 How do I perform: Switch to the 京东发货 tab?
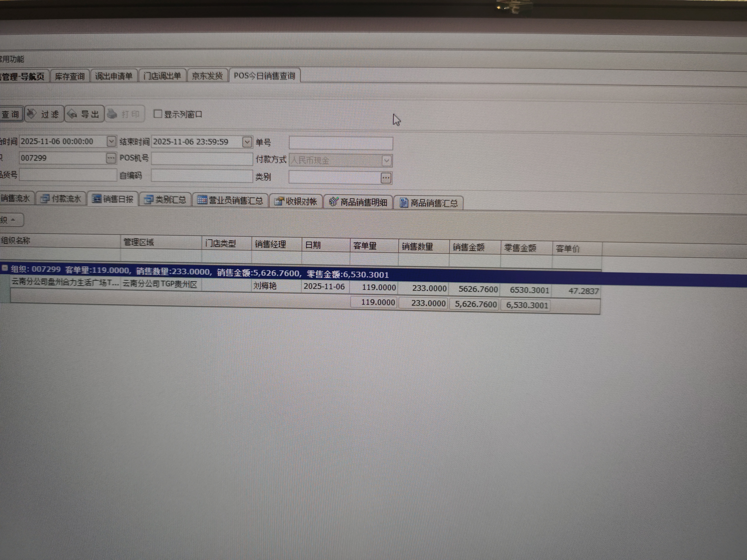pos(207,76)
